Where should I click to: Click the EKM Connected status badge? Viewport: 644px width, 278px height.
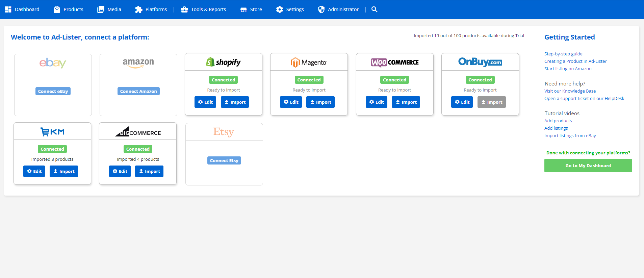point(52,149)
